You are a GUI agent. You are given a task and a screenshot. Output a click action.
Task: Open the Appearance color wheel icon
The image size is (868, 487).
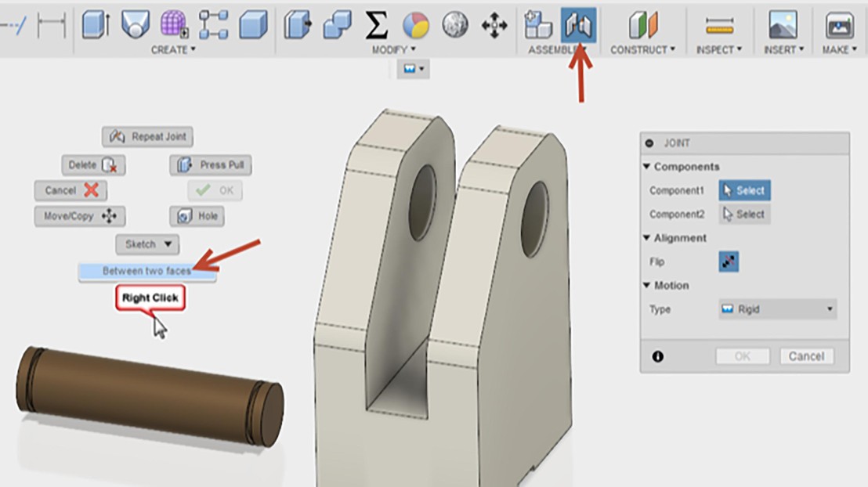tap(415, 25)
